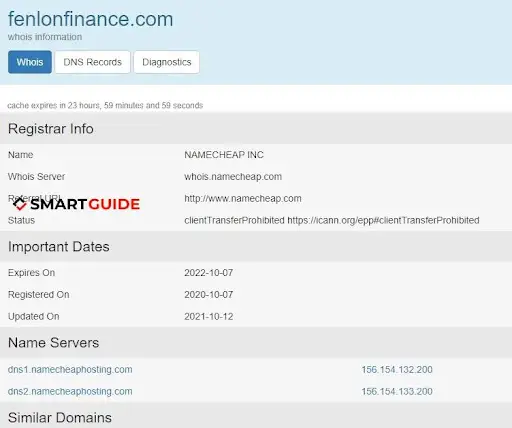Click the Registered On label
Screen dimensions: 512x428
(39, 295)
